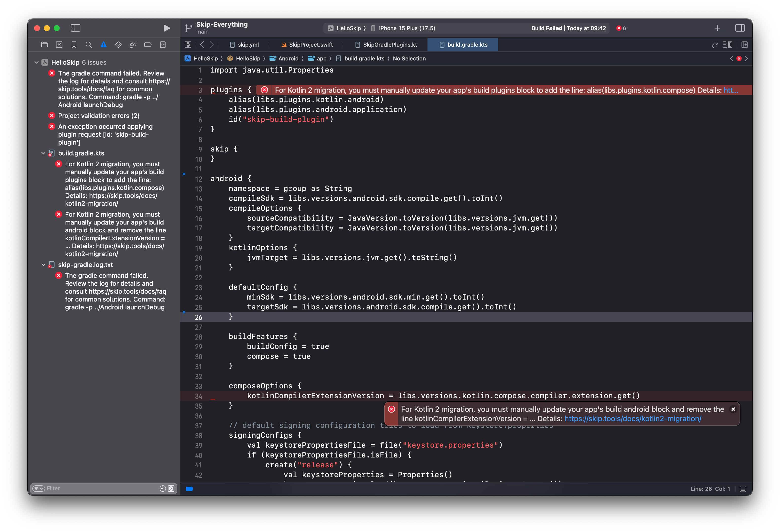Image resolution: width=780 pixels, height=532 pixels.
Task: Show the Test navigator
Action: tap(118, 44)
